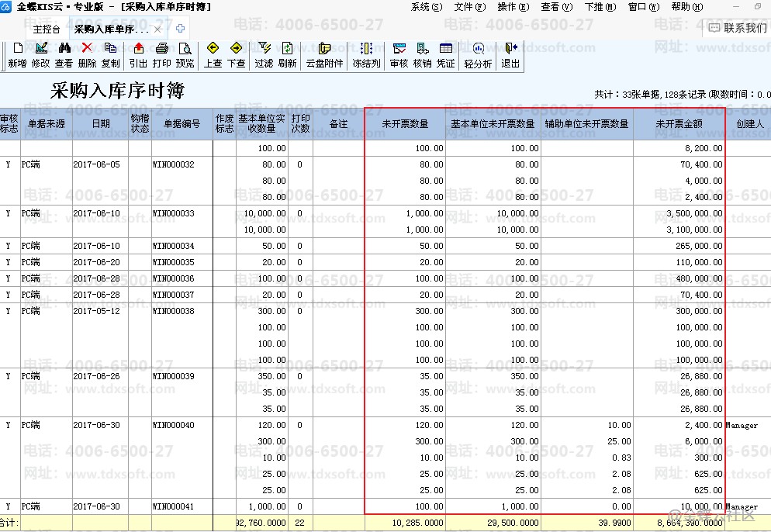Click the 核销 (Write-off) toolbar icon
This screenshot has height=532, width=771.
tap(423, 48)
